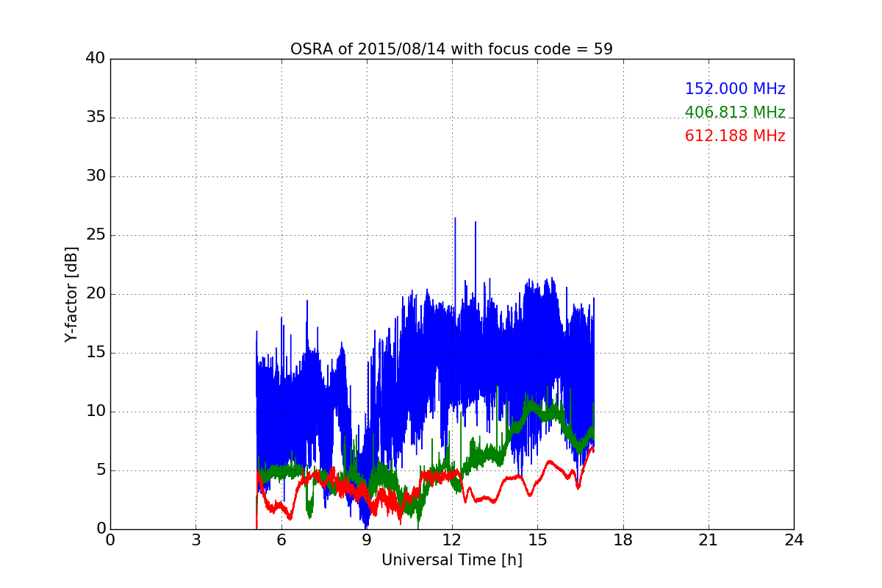Click the x-axis tick label 18
Image resolution: width=882 pixels, height=588 pixels.
point(623,540)
